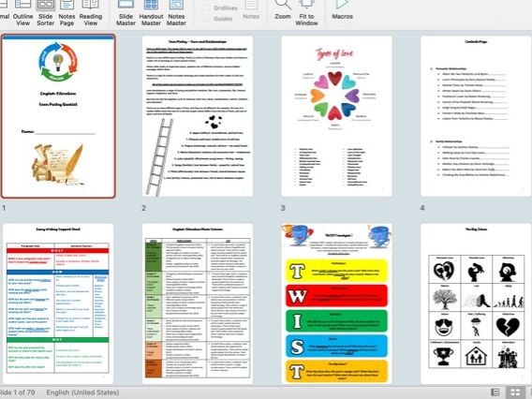Switch to Outline View
The height and width of the screenshot is (399, 532).
click(x=23, y=13)
